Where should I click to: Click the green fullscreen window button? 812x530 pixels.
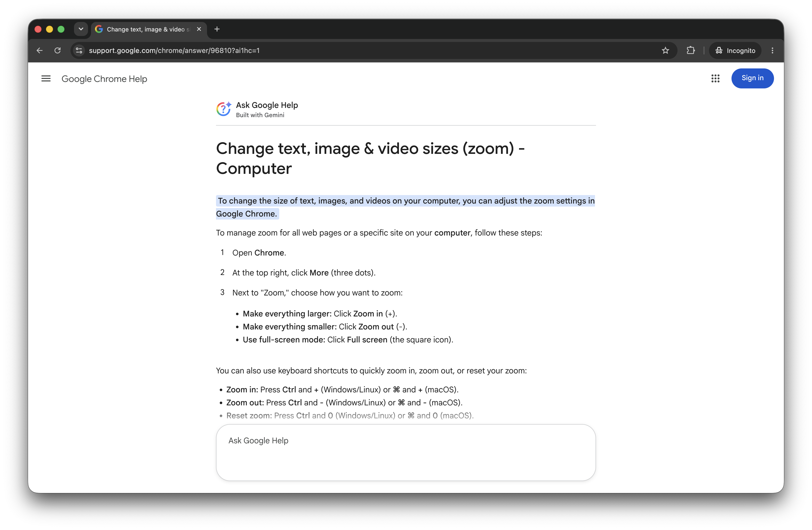click(61, 29)
